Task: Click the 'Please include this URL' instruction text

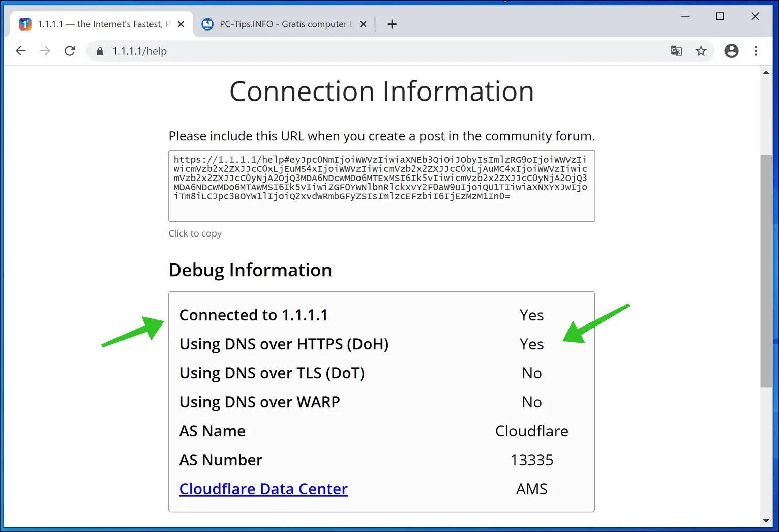Action: coord(381,136)
